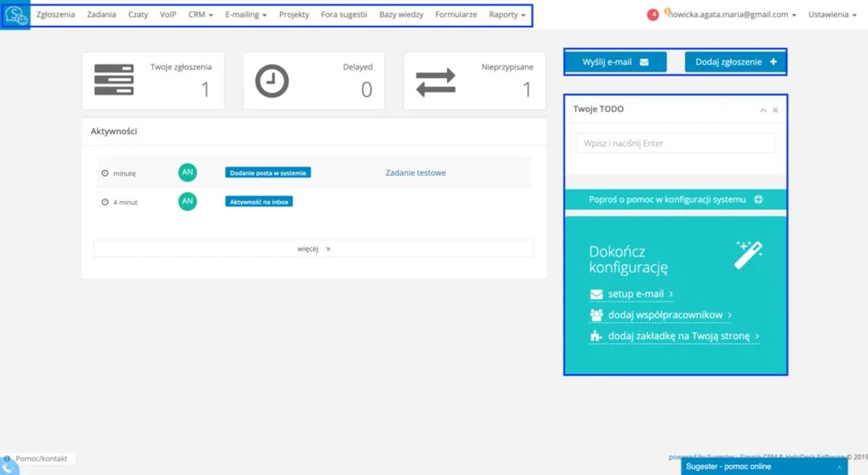Click the clock icon in Delayed card
This screenshot has width=868, height=475.
[x=272, y=81]
